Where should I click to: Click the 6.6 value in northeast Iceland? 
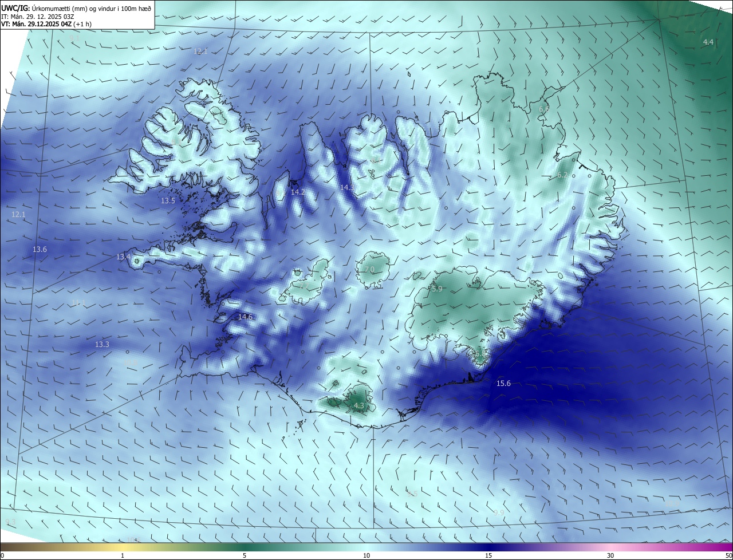(544, 109)
